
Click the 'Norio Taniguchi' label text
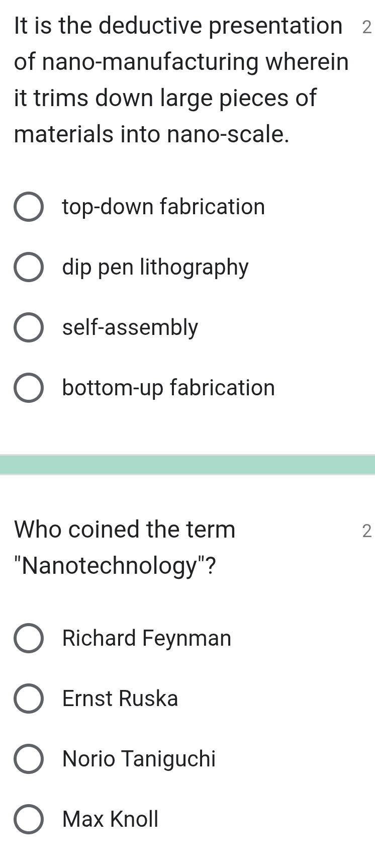tap(139, 759)
